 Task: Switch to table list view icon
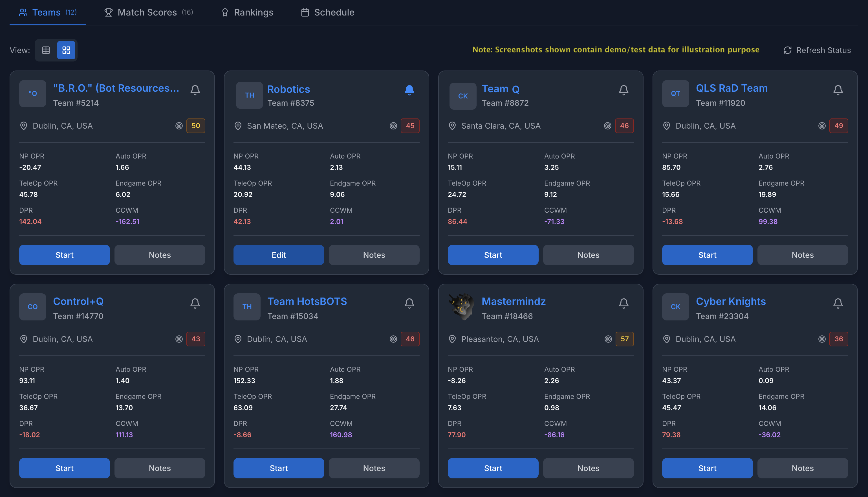(46, 50)
